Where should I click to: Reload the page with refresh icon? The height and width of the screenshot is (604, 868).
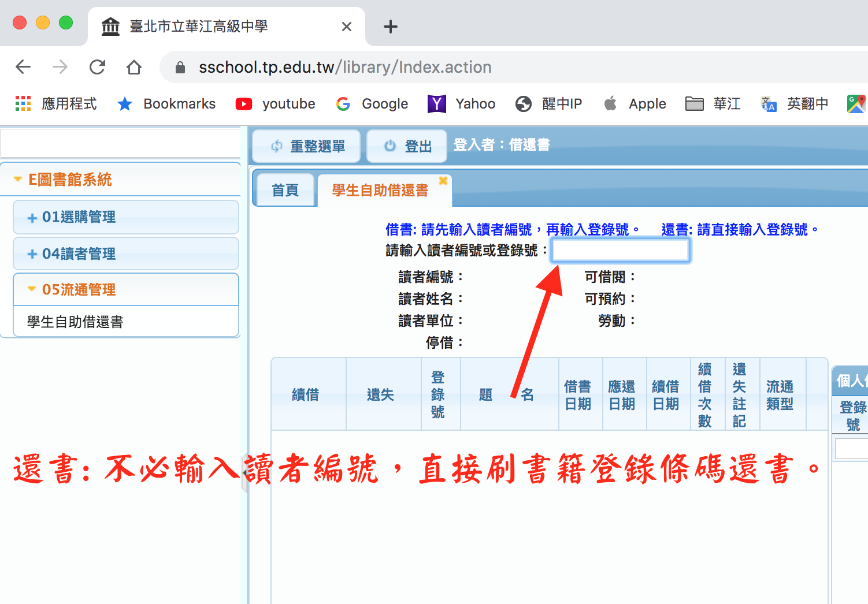tap(97, 67)
